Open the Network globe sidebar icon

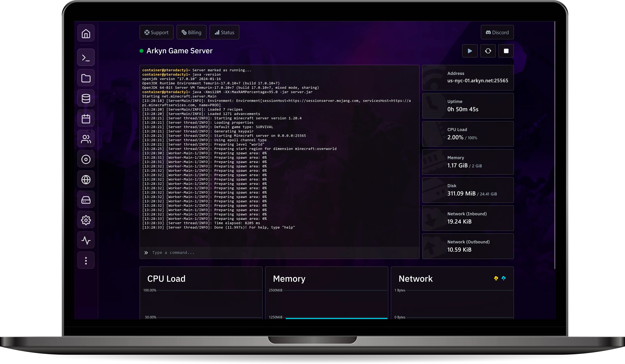click(86, 180)
